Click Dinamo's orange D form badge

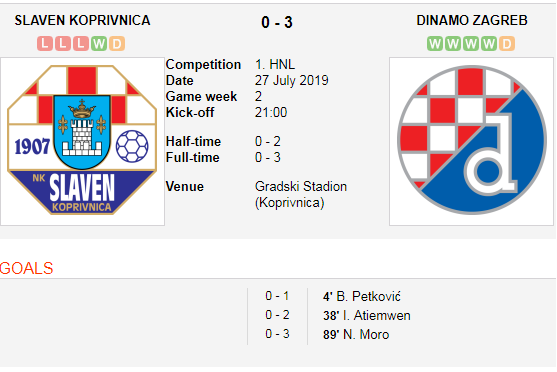coord(507,44)
